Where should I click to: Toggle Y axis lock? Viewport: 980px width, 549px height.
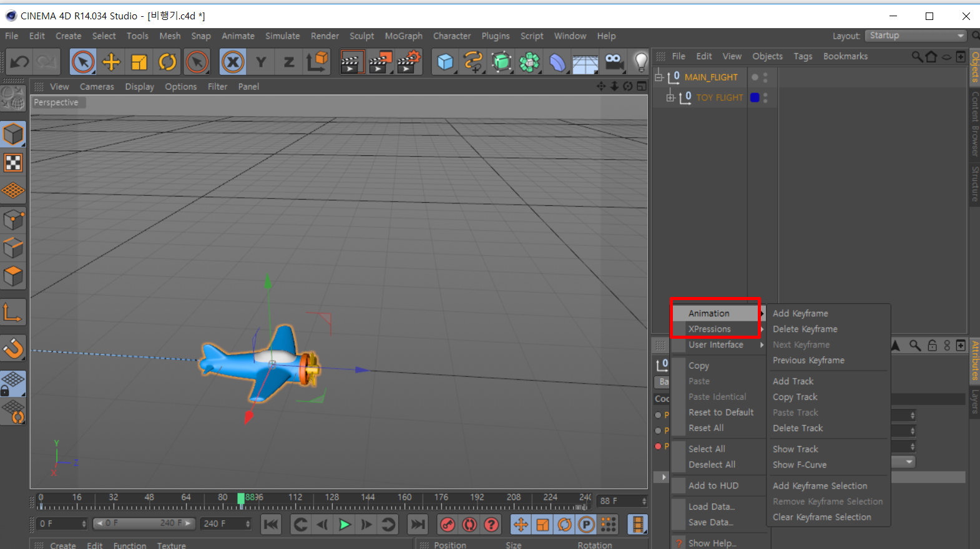(x=261, y=62)
